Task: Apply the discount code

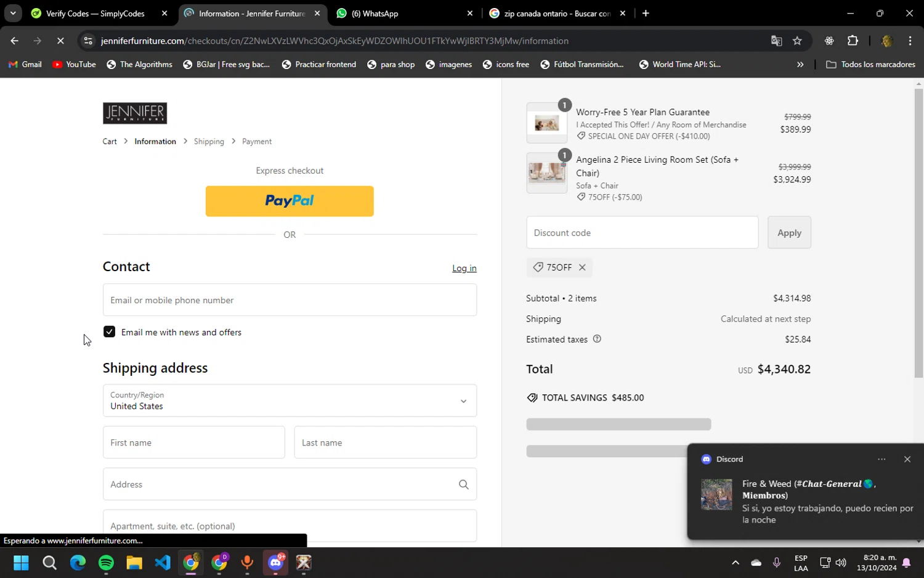Action: tap(789, 232)
